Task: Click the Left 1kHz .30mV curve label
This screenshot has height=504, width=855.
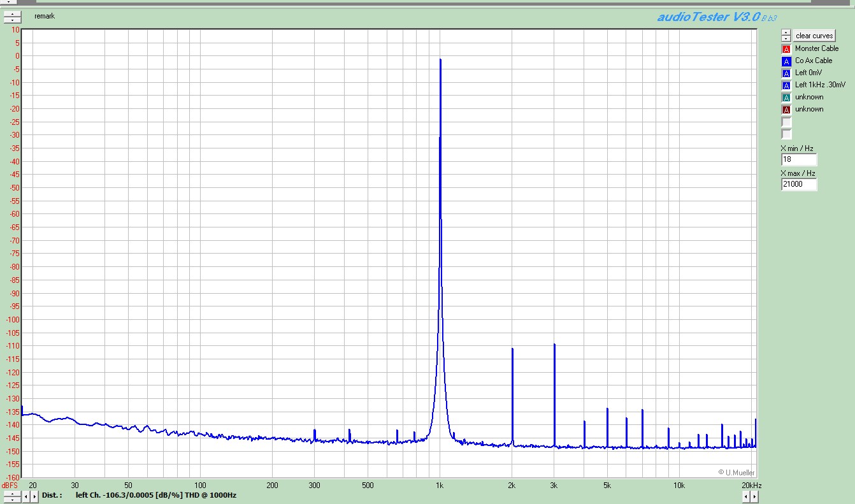Action: (x=820, y=85)
